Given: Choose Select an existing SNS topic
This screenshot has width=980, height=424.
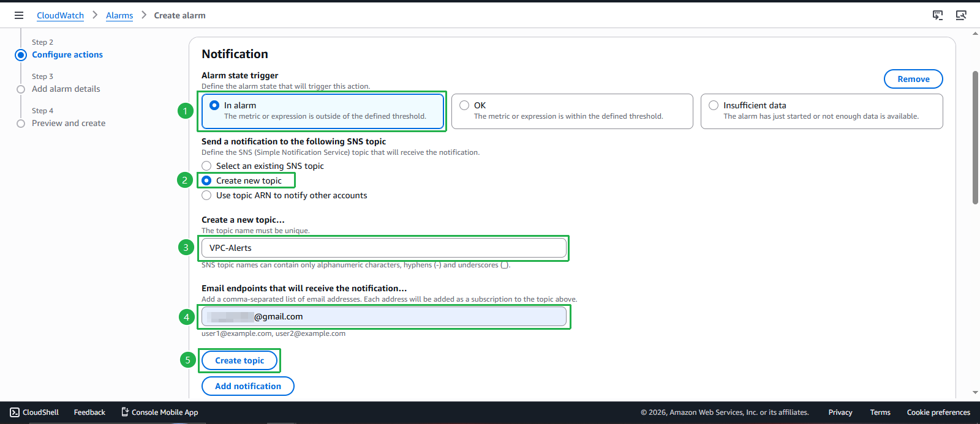Looking at the screenshot, I should click(206, 166).
